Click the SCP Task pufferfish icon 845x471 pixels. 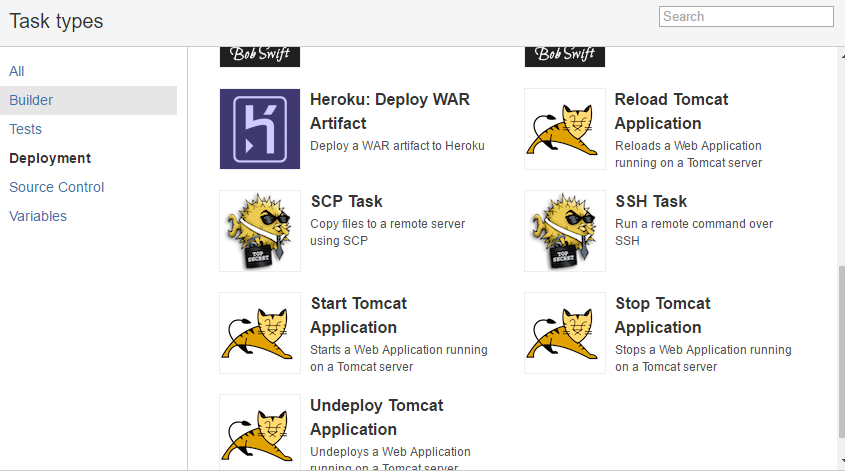260,231
